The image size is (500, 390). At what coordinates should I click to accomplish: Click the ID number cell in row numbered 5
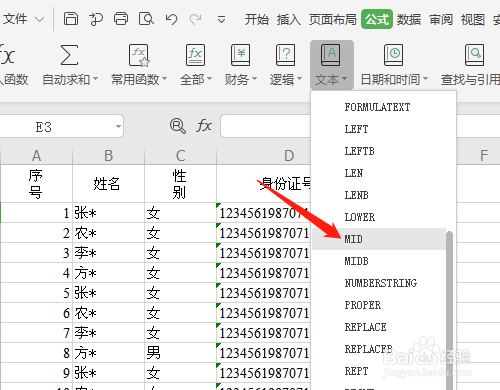(263, 293)
